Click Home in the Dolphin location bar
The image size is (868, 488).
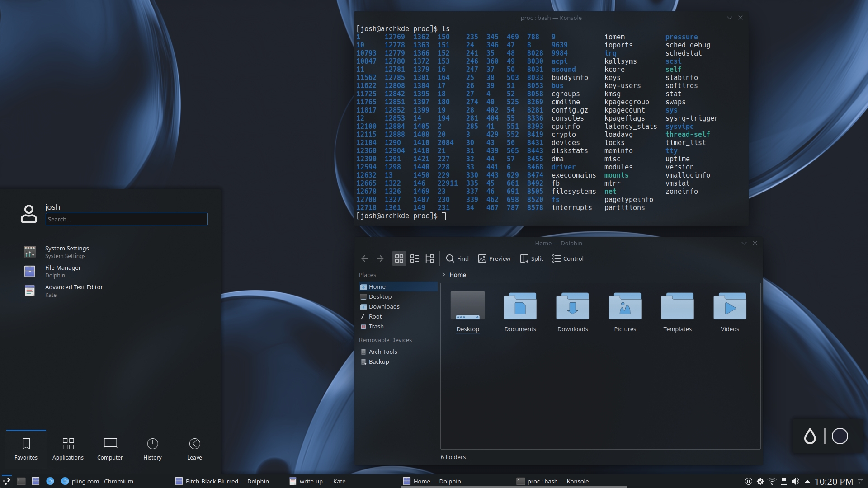coord(458,275)
